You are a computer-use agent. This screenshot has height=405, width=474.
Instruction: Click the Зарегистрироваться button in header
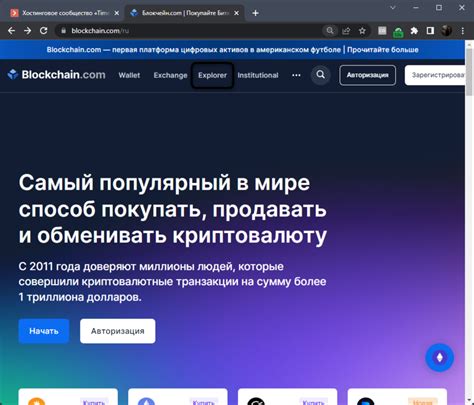pos(435,75)
